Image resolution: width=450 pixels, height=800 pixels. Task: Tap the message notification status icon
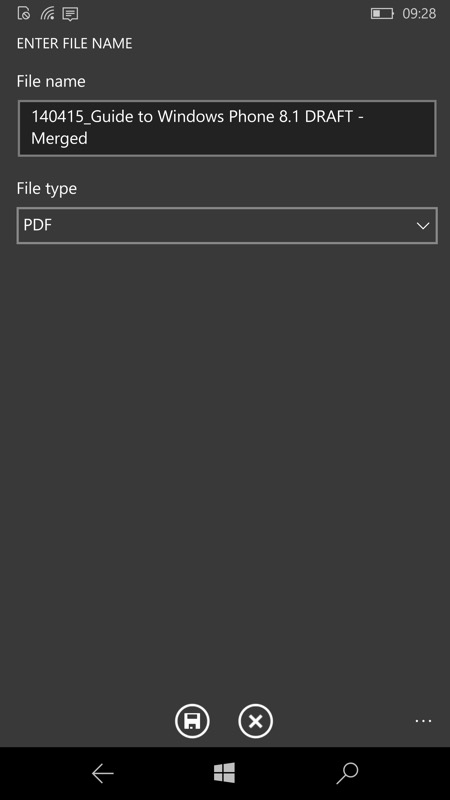pos(70,14)
